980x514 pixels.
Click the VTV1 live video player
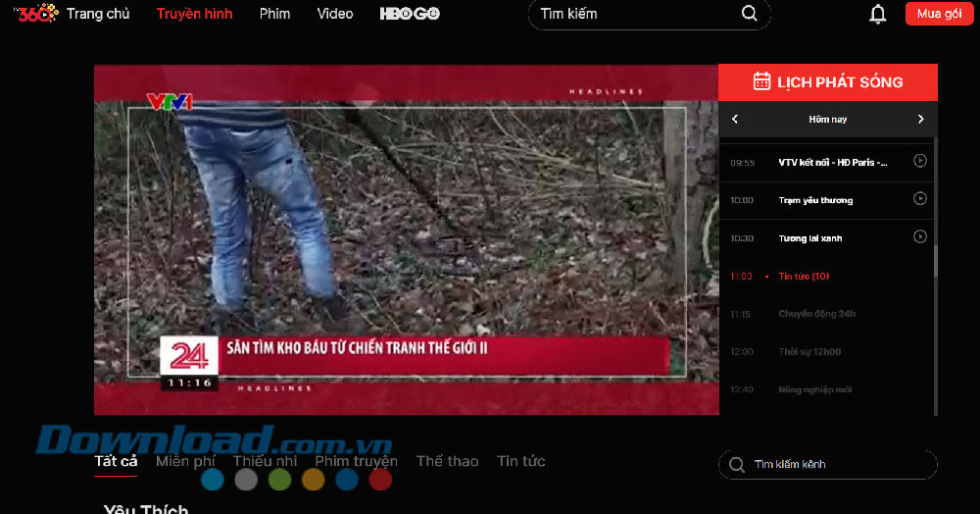click(407, 239)
